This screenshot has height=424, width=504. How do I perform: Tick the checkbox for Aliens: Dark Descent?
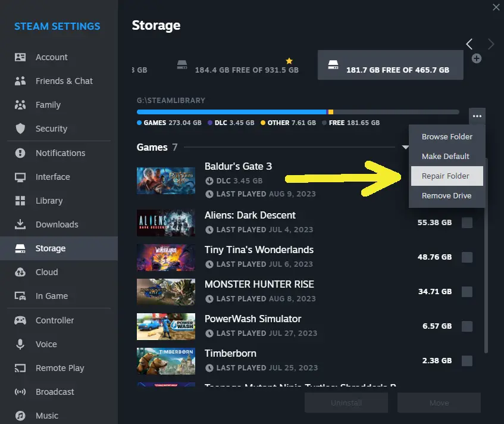(x=467, y=223)
